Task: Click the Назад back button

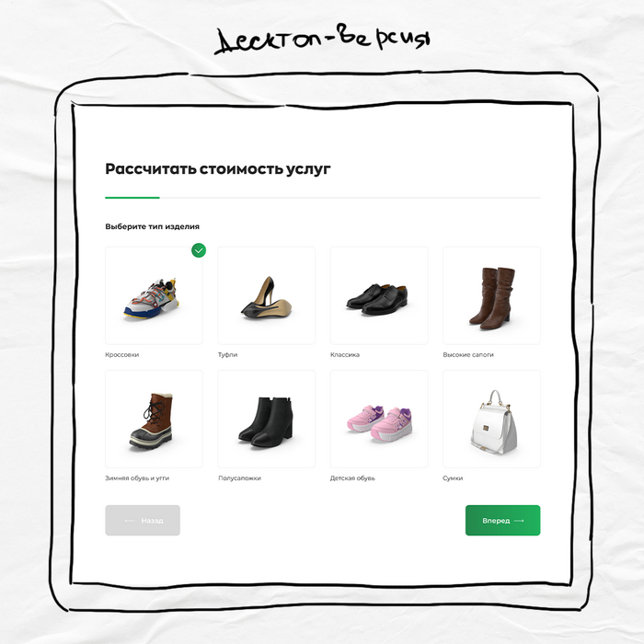Action: [143, 521]
